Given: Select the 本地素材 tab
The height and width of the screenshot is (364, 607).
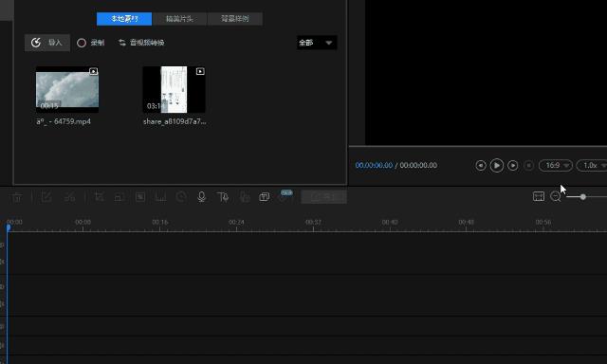Looking at the screenshot, I should [x=124, y=19].
